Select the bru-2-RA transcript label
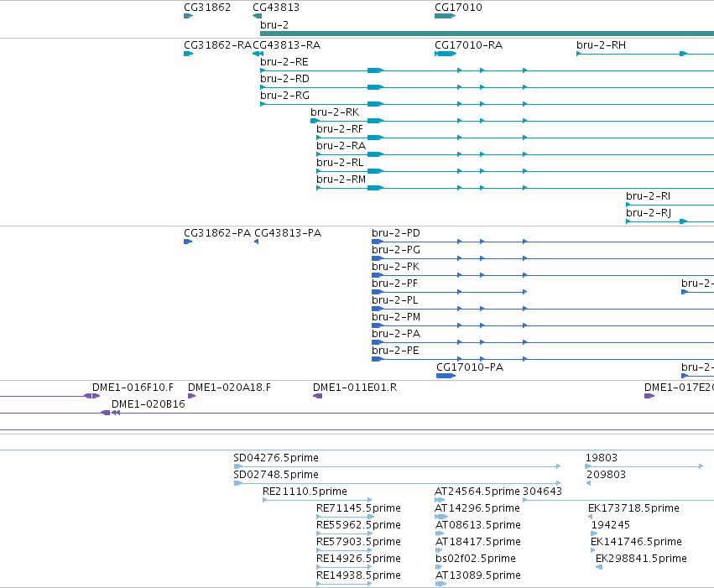The image size is (714, 588). tap(341, 146)
